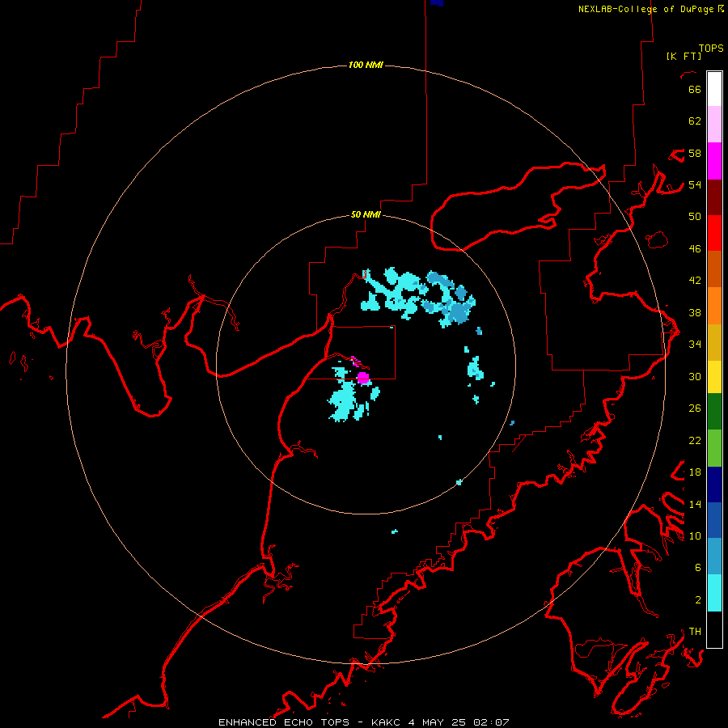The width and height of the screenshot is (728, 728).
Task: Click the "58" legend value
Action: 695,153
